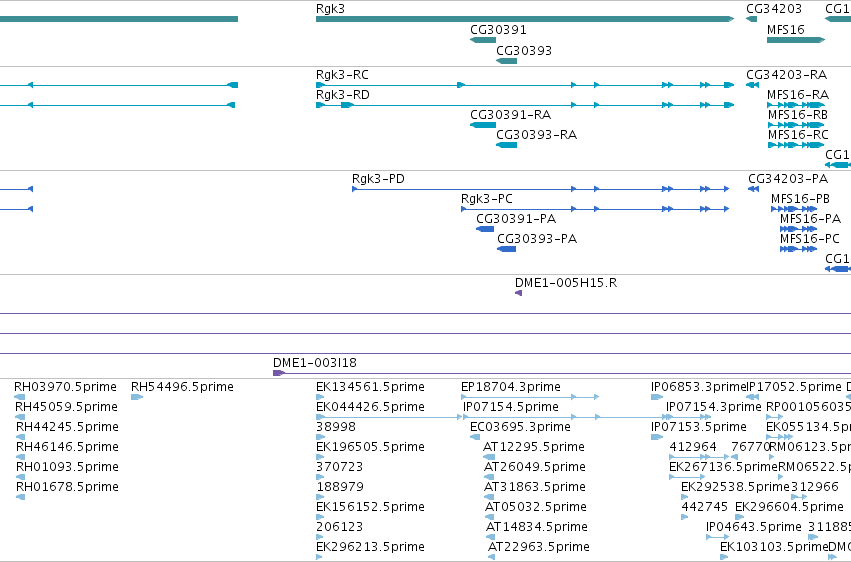Select the IP04643.5prime EST label

754,528
